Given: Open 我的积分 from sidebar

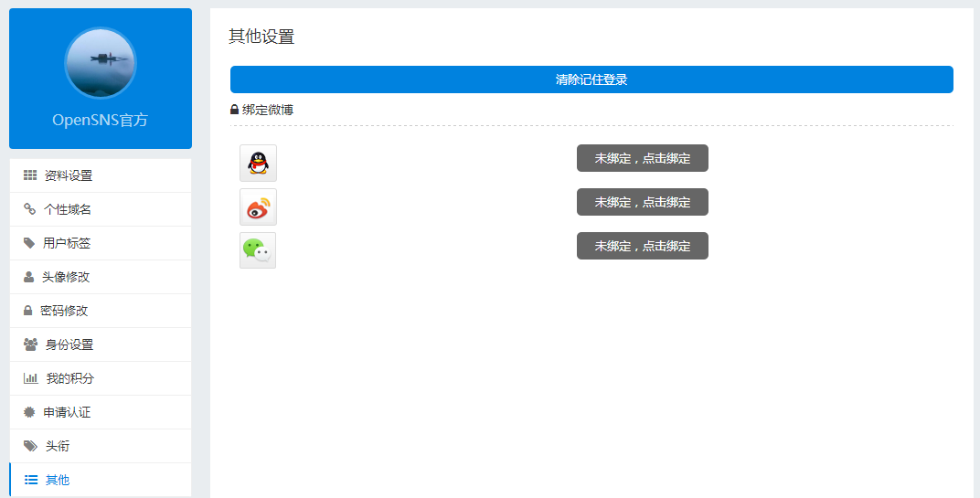Looking at the screenshot, I should pos(101,378).
